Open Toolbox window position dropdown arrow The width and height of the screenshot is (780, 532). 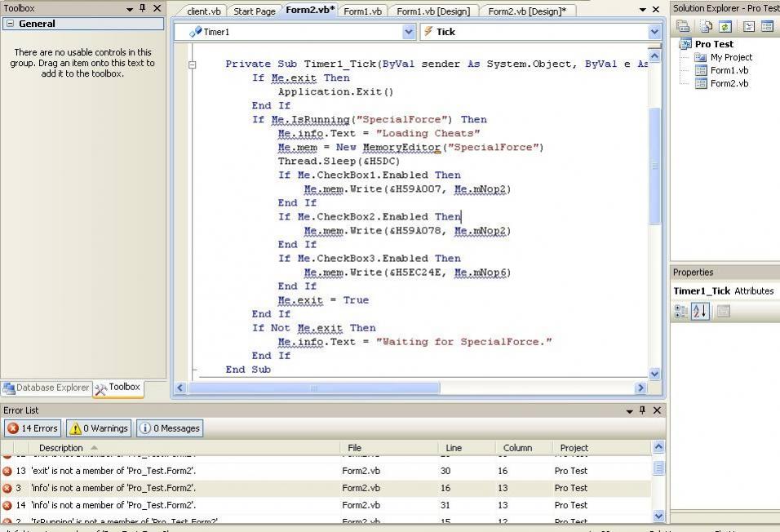pos(130,9)
